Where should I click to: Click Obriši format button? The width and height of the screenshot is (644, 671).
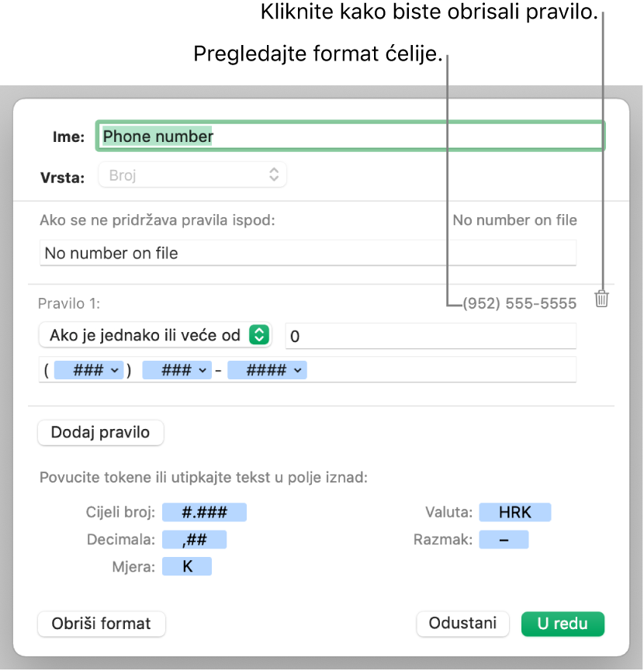coord(102,624)
